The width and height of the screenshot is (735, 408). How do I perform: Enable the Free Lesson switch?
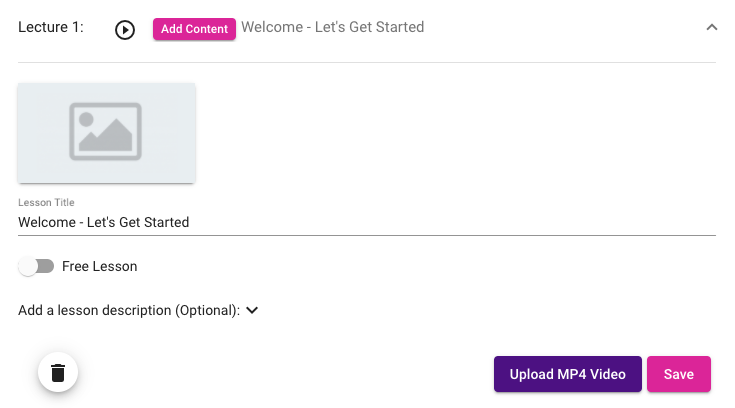click(36, 266)
